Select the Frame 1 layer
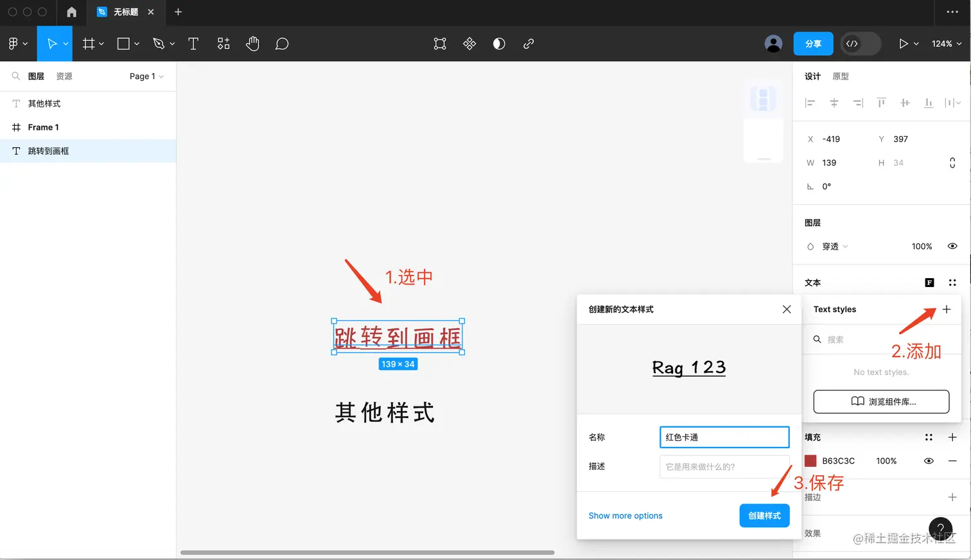The image size is (971, 560). click(x=88, y=127)
